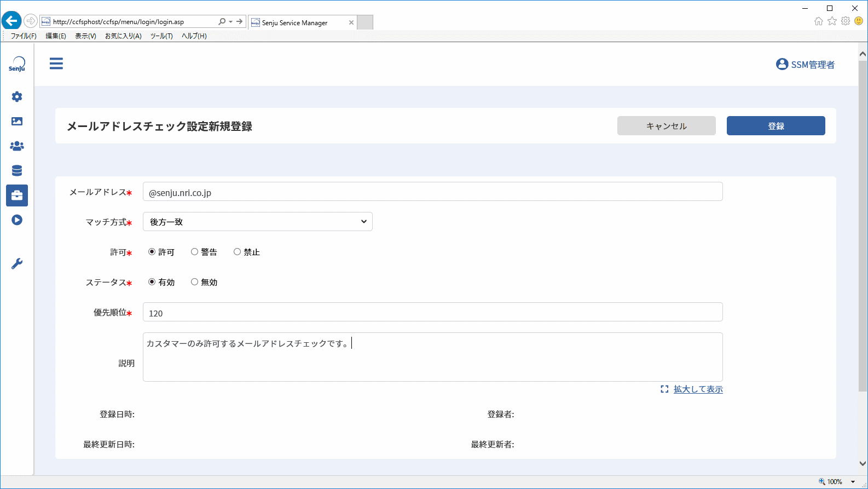The image size is (868, 489).
Task: Click the vertical scrollbar thumb
Action: [x=863, y=226]
